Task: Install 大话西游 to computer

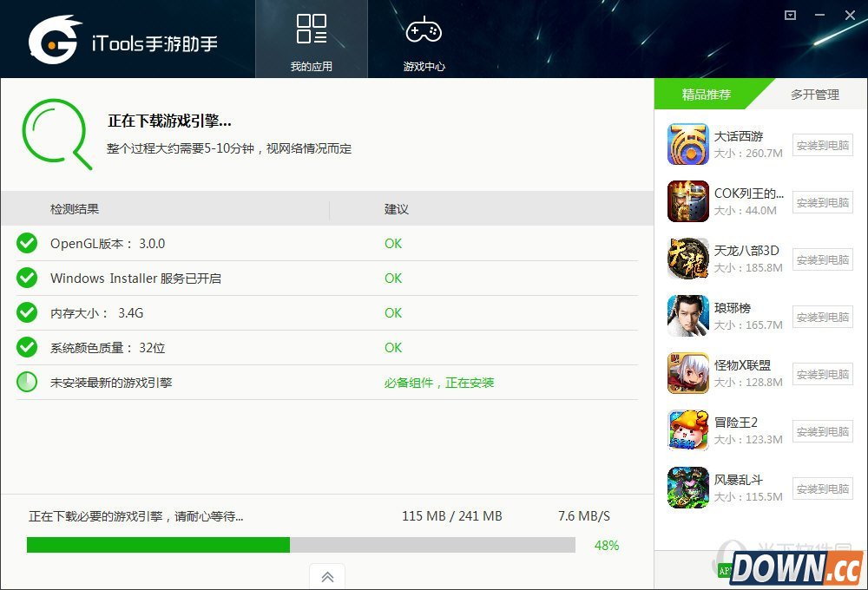Action: pyautogui.click(x=823, y=146)
